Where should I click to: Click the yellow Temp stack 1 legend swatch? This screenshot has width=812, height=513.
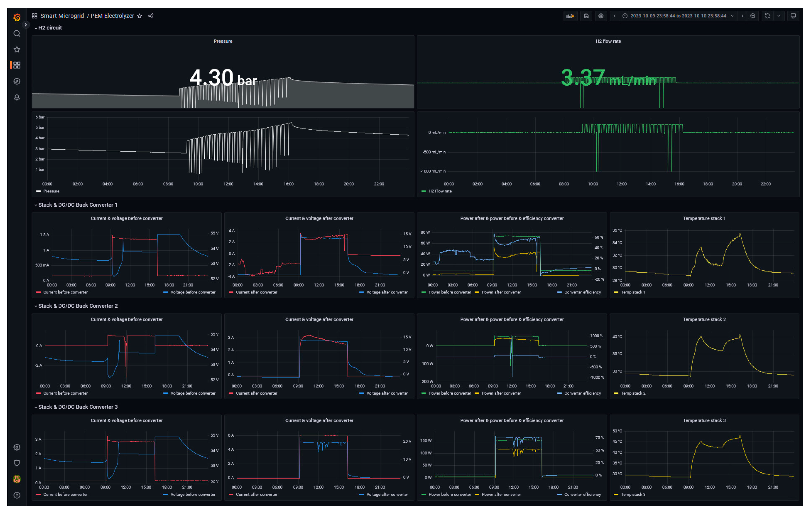click(616, 292)
